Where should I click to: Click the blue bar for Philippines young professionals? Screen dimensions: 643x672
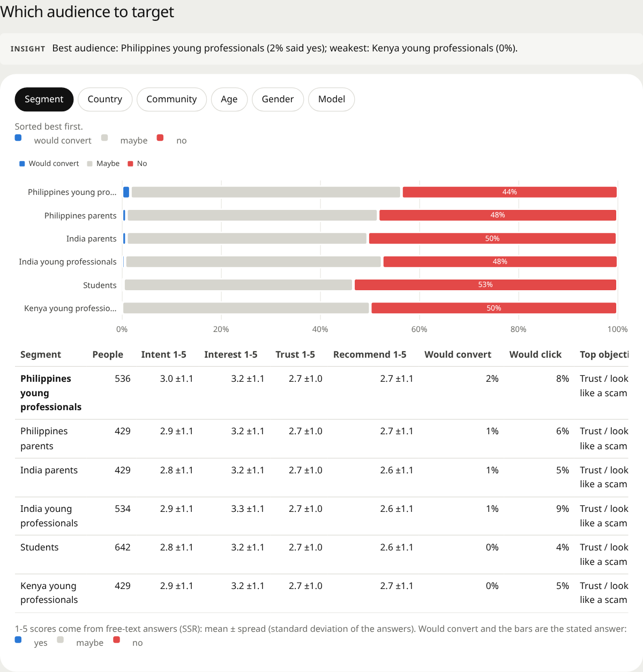(x=126, y=192)
